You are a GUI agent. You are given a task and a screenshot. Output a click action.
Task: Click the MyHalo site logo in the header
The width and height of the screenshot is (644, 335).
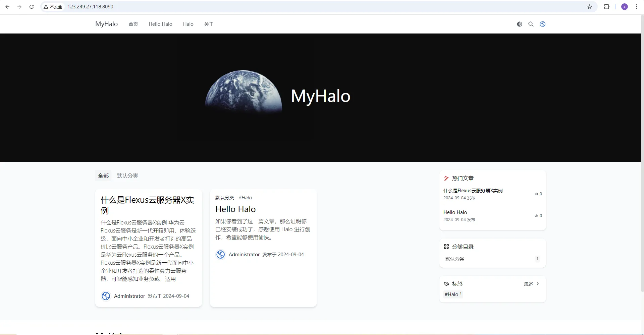(107, 24)
